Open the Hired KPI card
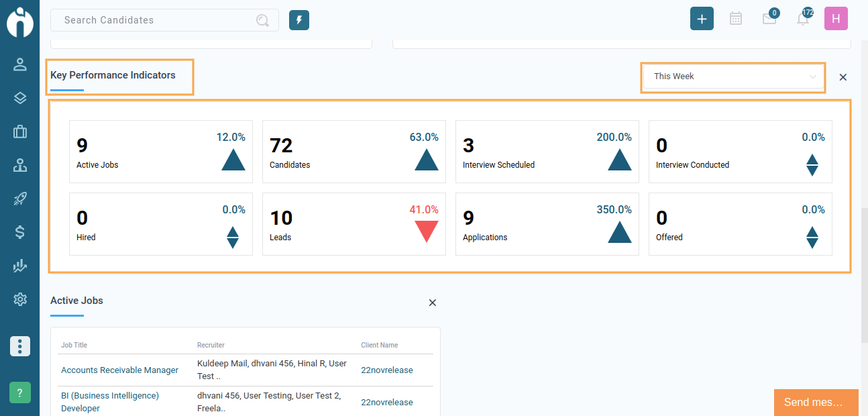The height and width of the screenshot is (416, 868). pyautogui.click(x=161, y=224)
